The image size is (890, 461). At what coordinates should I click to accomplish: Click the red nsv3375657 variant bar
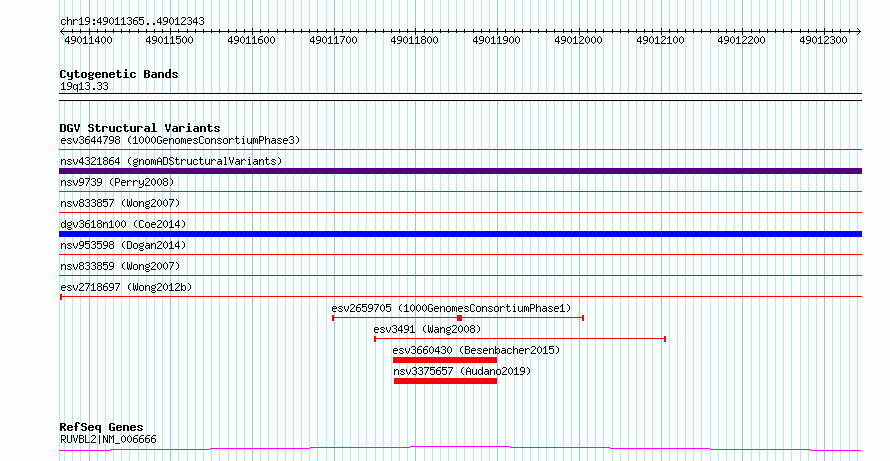tap(446, 381)
